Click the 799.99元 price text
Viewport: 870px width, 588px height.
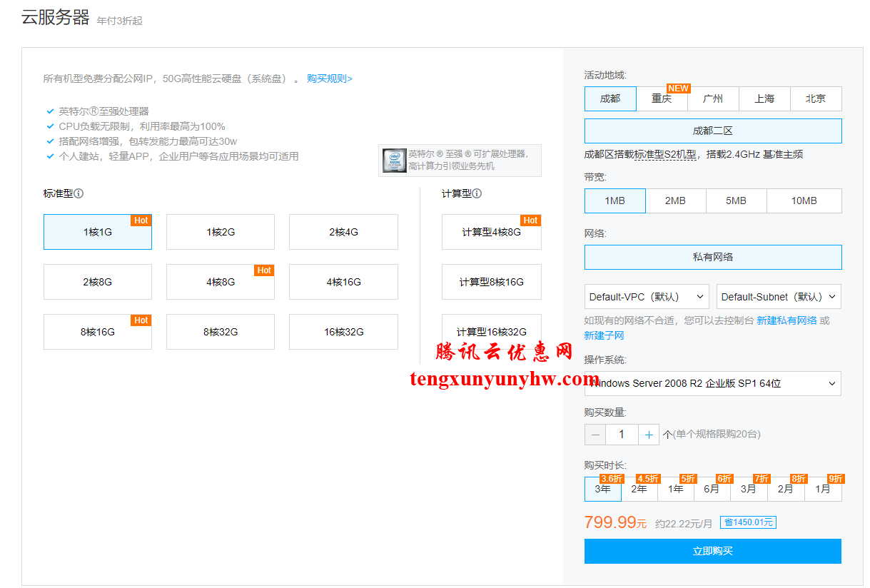point(615,522)
